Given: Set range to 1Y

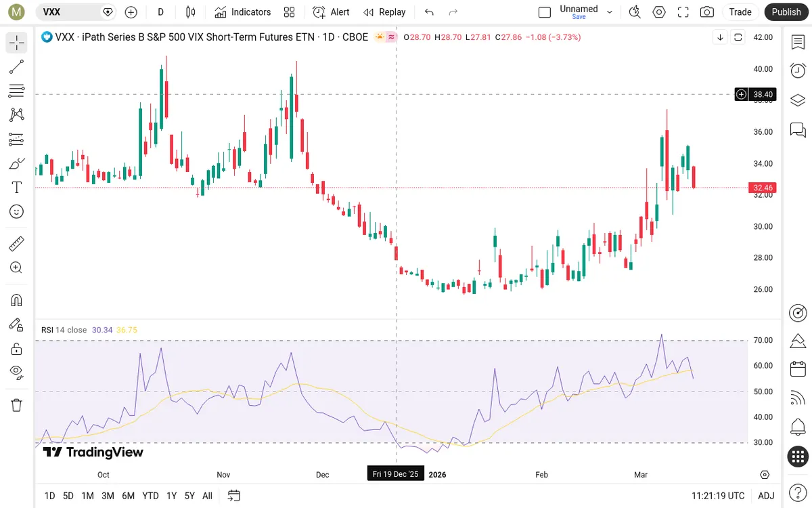Looking at the screenshot, I should pyautogui.click(x=171, y=496).
